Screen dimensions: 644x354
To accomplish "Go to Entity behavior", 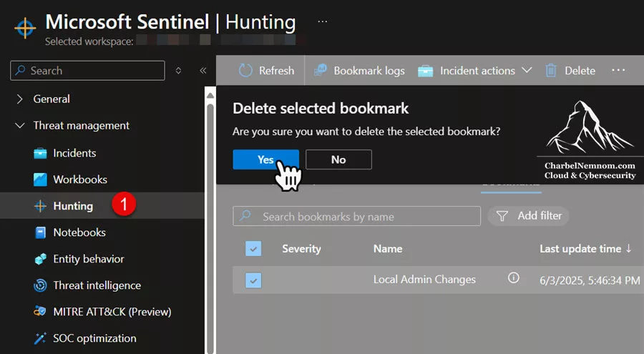I will point(88,259).
